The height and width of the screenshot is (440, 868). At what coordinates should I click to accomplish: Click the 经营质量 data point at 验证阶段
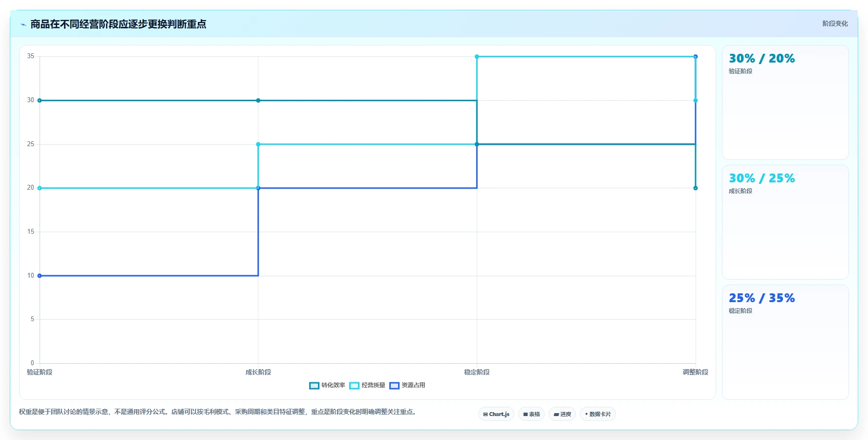coord(40,188)
